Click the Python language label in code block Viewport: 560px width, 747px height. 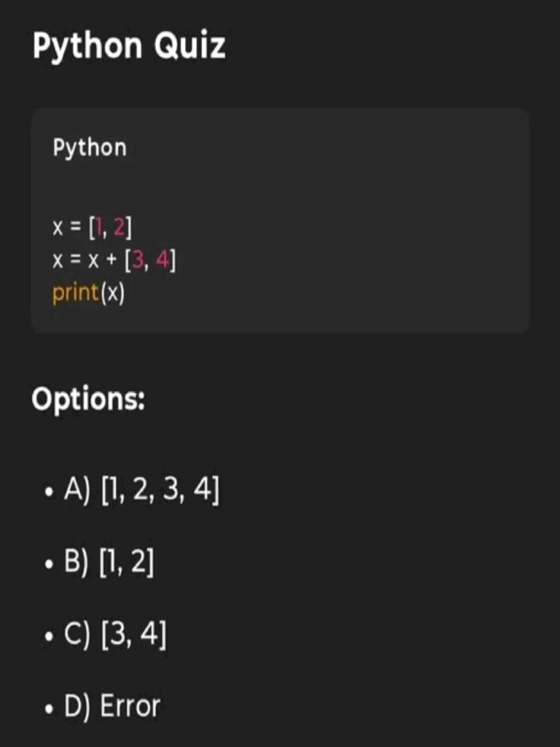(x=90, y=148)
